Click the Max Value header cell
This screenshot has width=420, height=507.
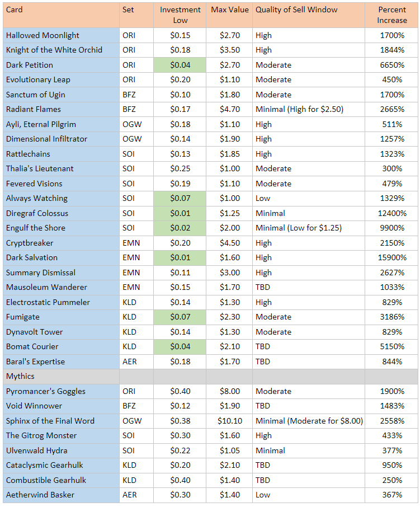point(229,10)
